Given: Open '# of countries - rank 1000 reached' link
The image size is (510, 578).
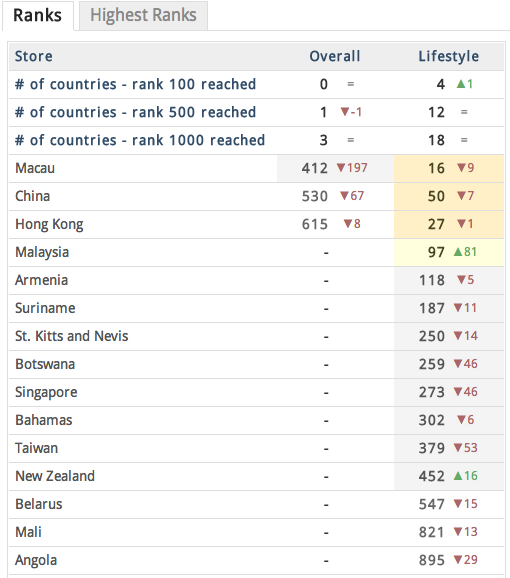Looking at the screenshot, I should [140, 140].
